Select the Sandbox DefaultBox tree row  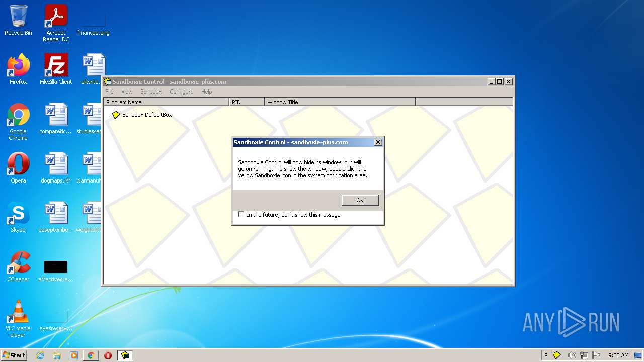142,115
